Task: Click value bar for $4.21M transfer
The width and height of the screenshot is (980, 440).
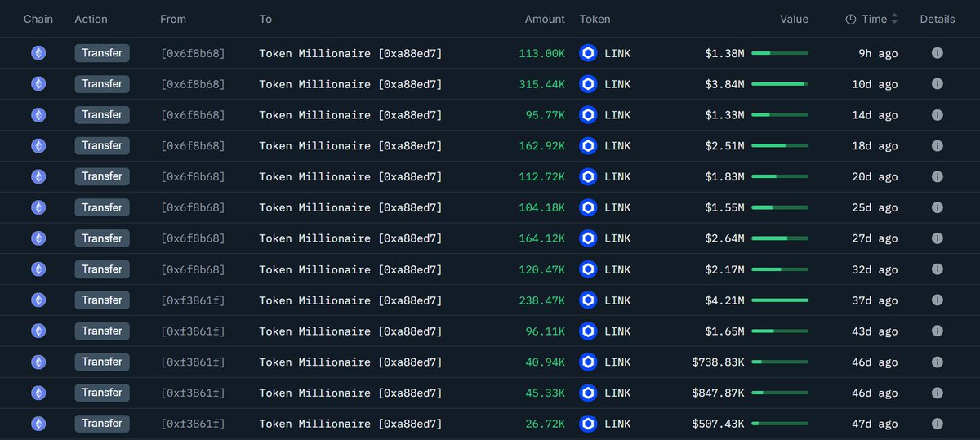Action: 780,300
